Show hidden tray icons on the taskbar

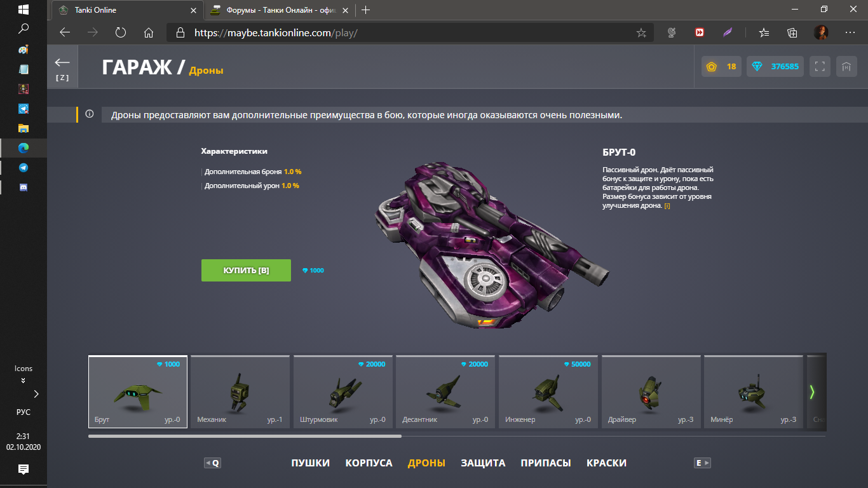36,394
